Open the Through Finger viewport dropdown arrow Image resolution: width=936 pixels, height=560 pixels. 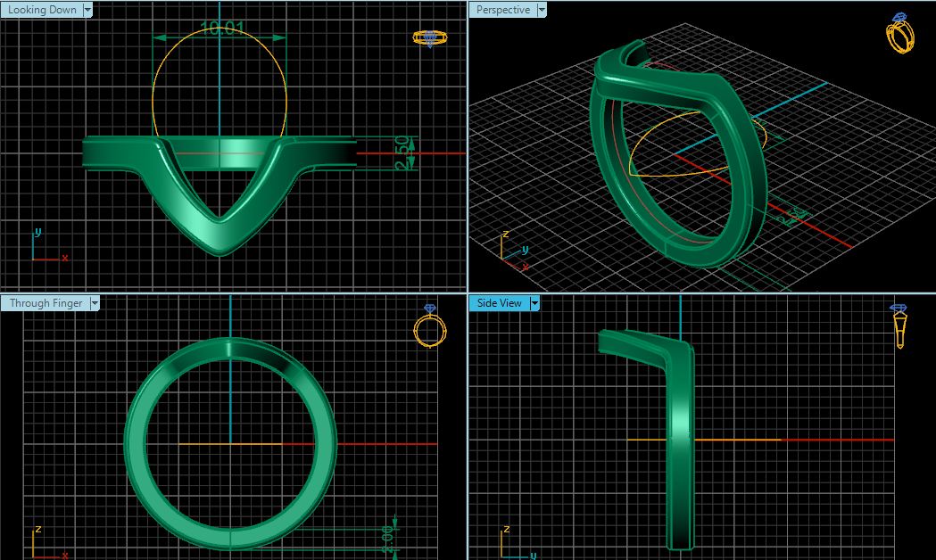pyautogui.click(x=94, y=302)
